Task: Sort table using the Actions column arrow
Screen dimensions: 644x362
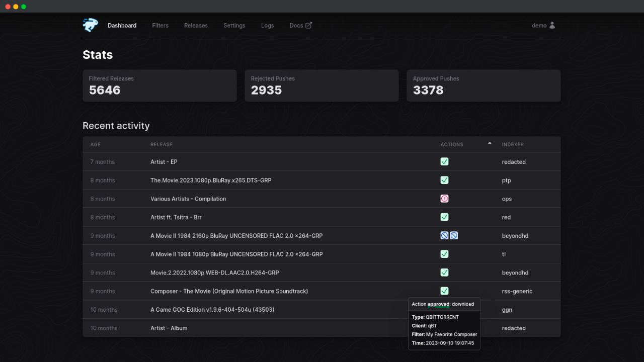Action: 490,144
